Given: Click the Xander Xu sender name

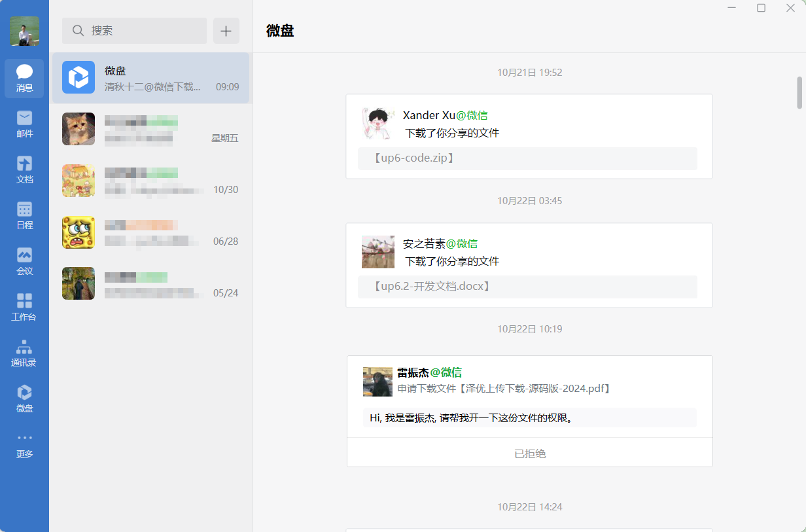Looking at the screenshot, I should 429,115.
